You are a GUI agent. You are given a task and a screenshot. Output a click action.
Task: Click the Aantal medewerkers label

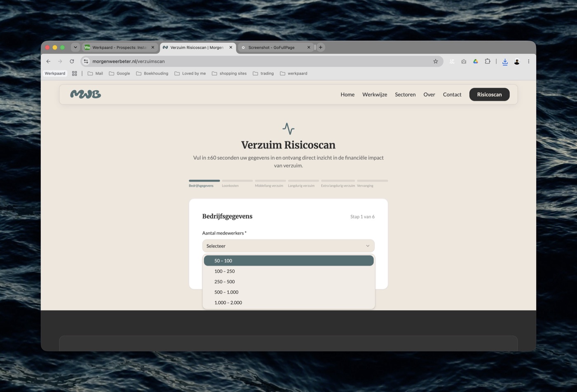224,233
